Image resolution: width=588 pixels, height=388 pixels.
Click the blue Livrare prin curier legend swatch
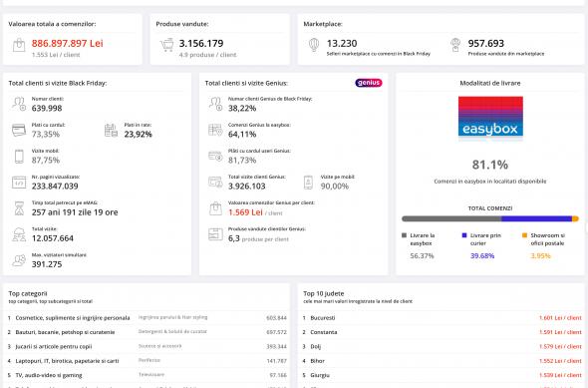point(464,235)
